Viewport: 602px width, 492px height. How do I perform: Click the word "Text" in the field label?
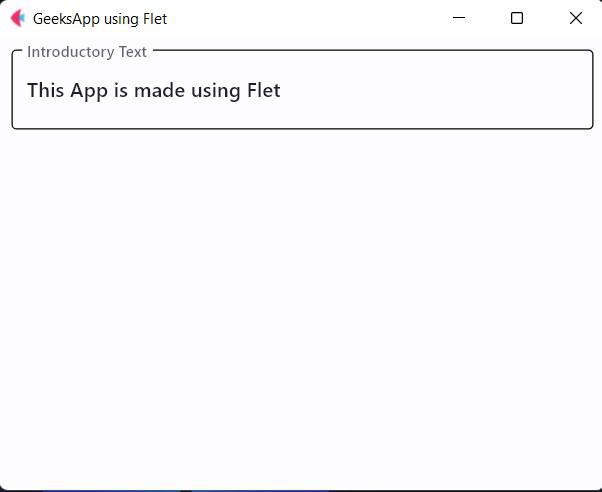132,52
